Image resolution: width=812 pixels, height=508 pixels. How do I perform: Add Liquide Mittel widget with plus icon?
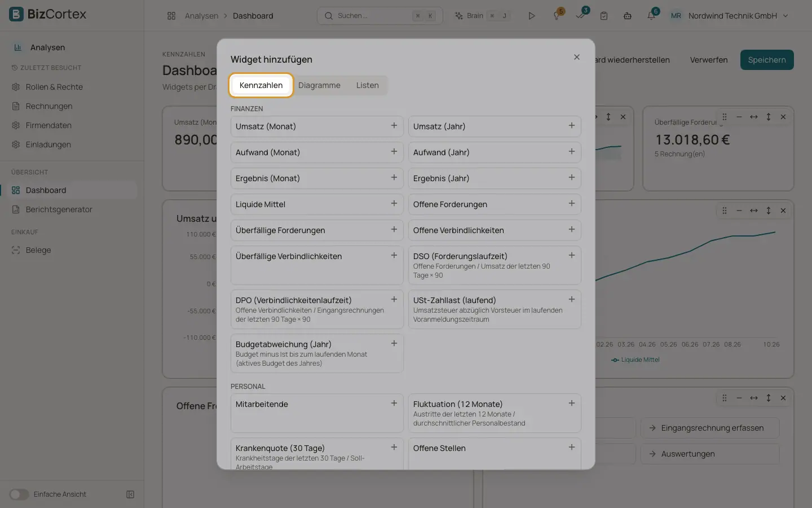point(394,204)
